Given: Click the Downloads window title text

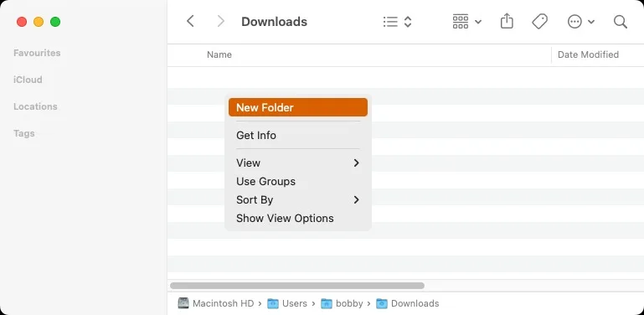Looking at the screenshot, I should coord(274,21).
